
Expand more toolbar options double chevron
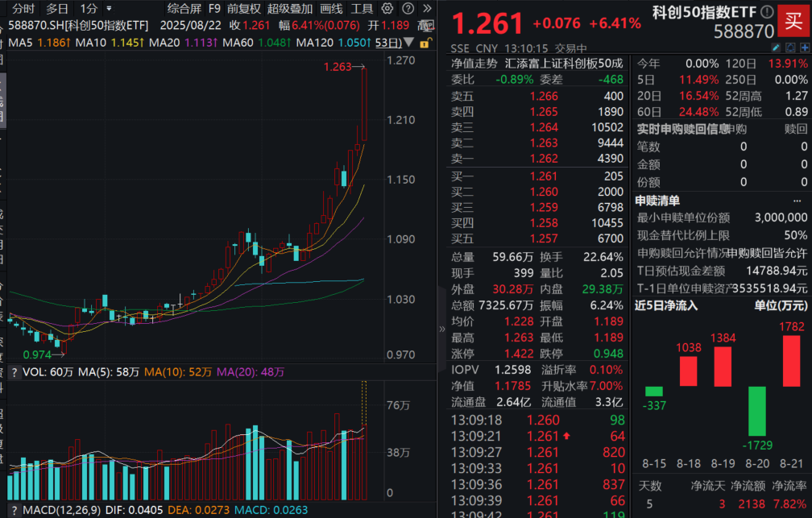click(x=429, y=9)
